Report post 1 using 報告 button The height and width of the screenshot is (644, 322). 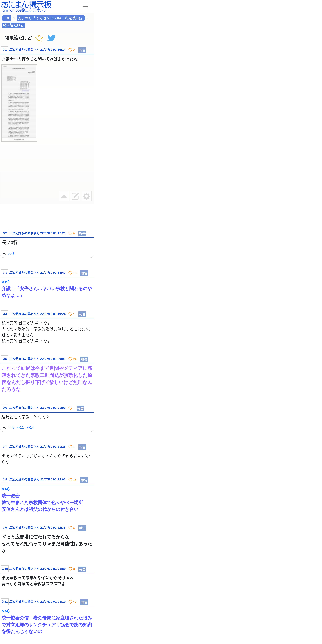point(82,50)
